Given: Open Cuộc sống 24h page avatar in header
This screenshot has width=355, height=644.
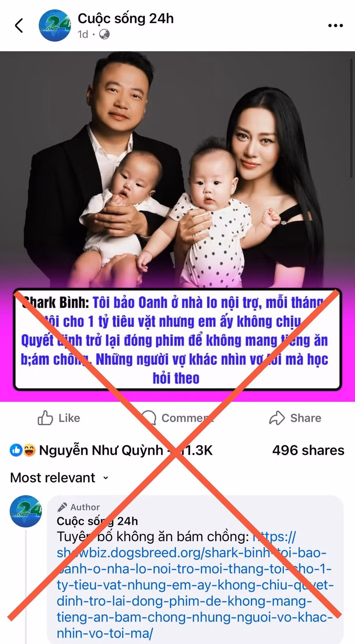Looking at the screenshot, I should [54, 26].
